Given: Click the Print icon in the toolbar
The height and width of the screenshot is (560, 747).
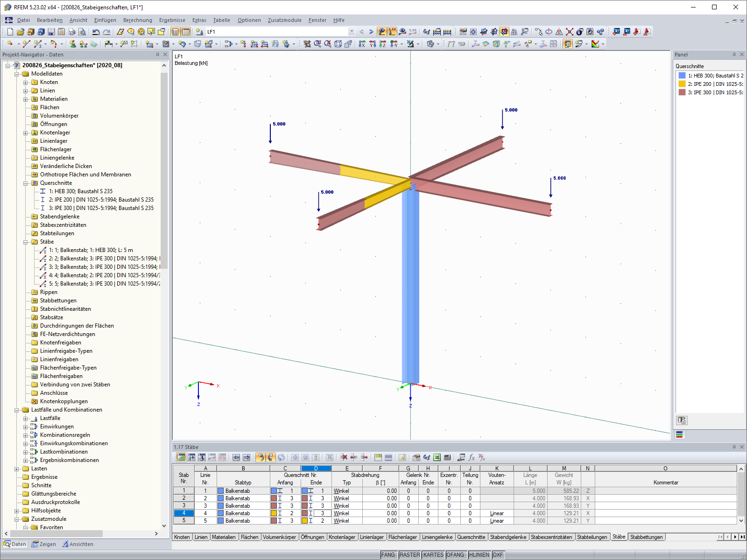Looking at the screenshot, I should (72, 32).
